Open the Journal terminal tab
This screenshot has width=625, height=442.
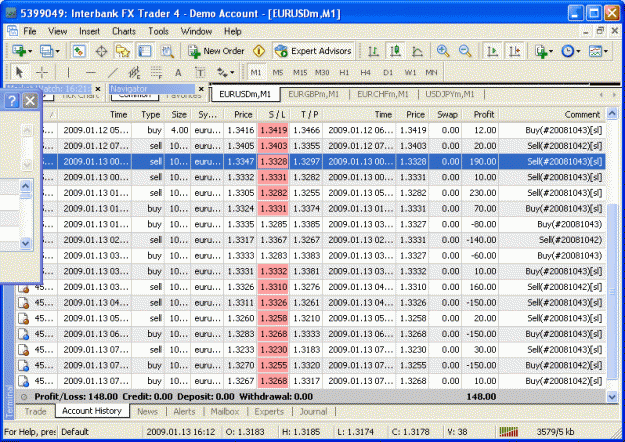click(x=313, y=411)
